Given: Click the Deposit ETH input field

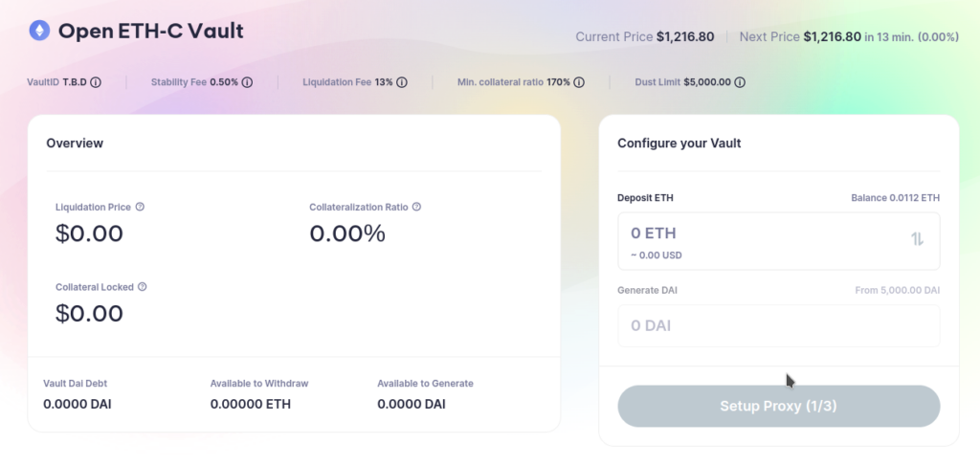Looking at the screenshot, I should [x=756, y=233].
